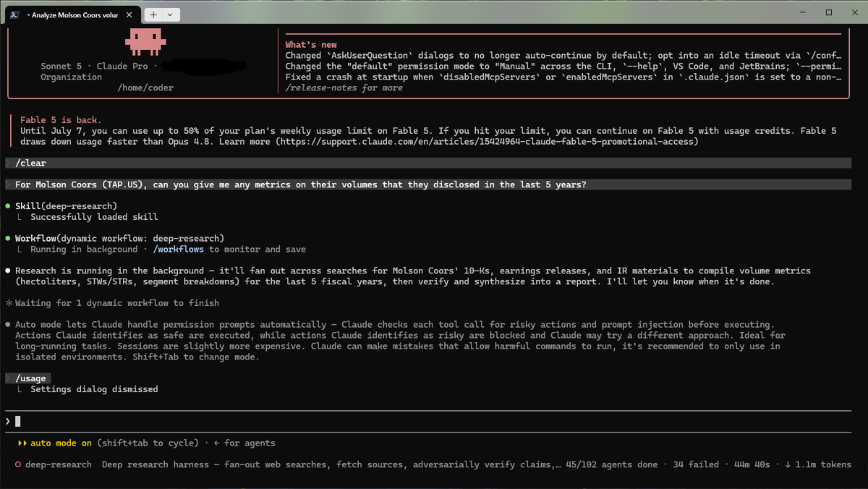This screenshot has width=868, height=489.
Task: Click the What's new heading
Action: (311, 45)
